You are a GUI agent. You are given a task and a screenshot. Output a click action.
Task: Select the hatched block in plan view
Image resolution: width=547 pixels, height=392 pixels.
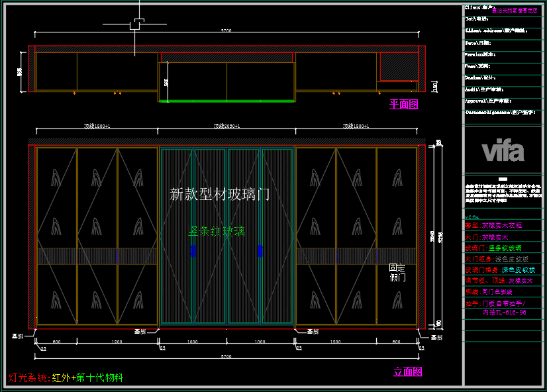pos(398,66)
